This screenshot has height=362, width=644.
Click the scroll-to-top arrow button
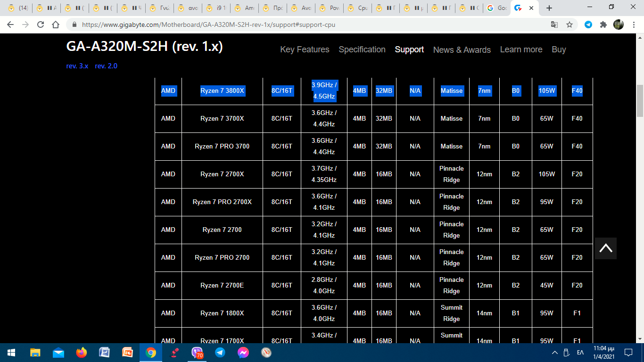606,248
